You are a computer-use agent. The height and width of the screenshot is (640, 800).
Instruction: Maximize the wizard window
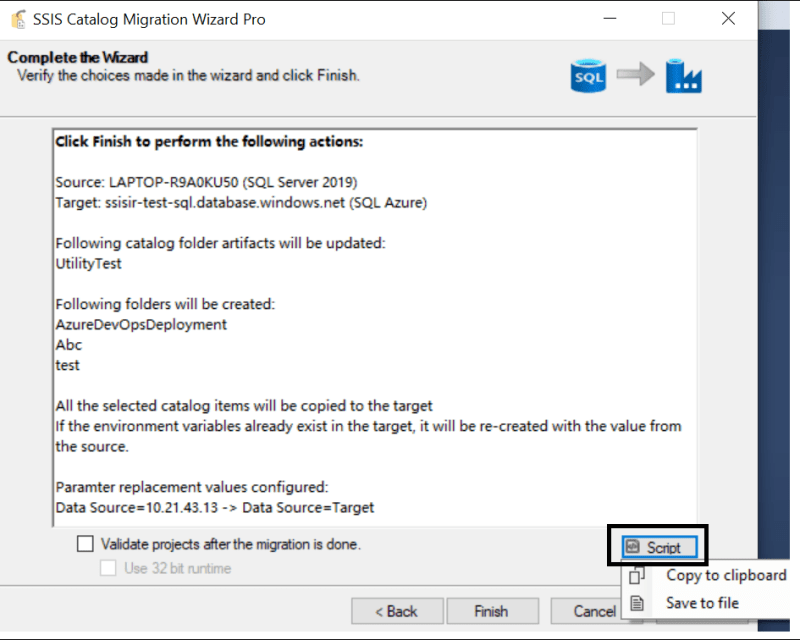[x=668, y=19]
